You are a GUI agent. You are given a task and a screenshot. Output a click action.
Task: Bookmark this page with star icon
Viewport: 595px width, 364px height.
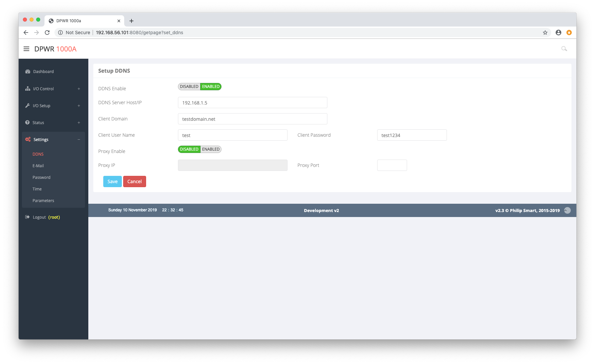(545, 33)
